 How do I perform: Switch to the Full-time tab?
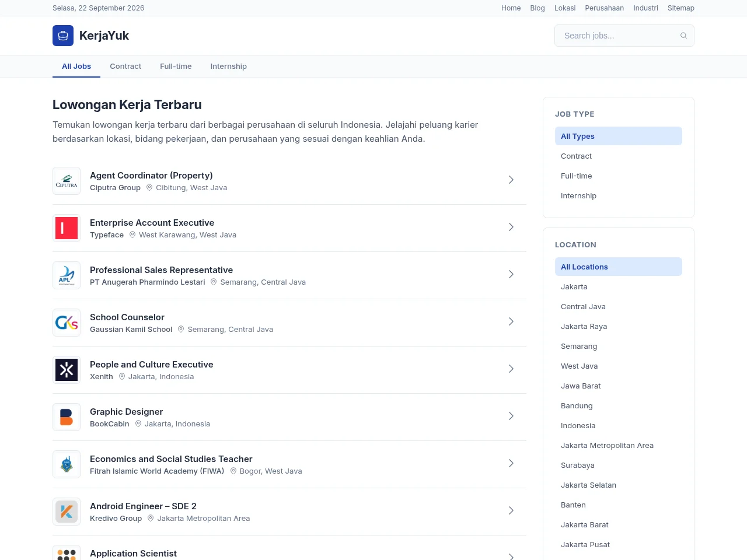point(176,66)
